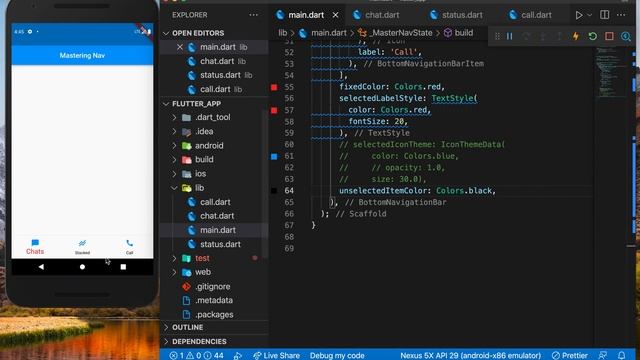Trigger Flutter hot reload lightning icon
640x360 pixels.
point(576,36)
